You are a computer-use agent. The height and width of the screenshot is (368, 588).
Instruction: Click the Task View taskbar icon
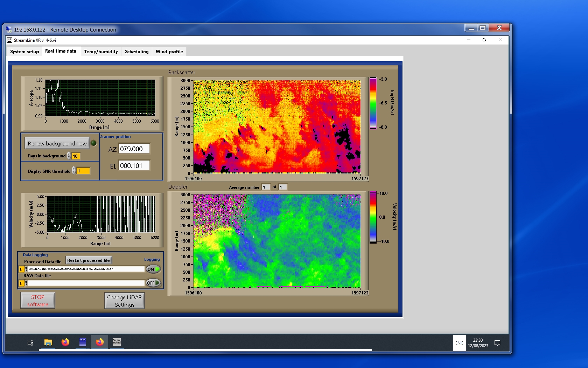30,343
